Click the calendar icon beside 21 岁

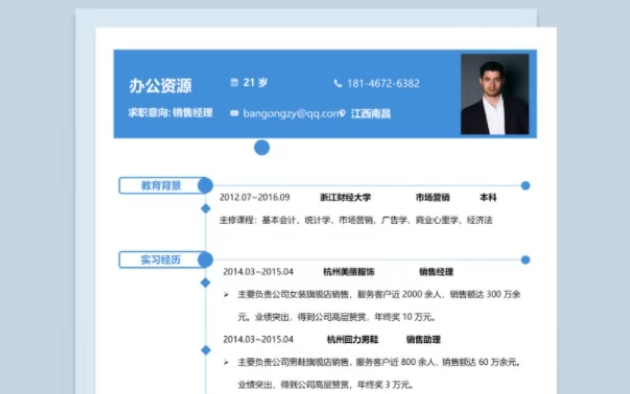coord(234,82)
